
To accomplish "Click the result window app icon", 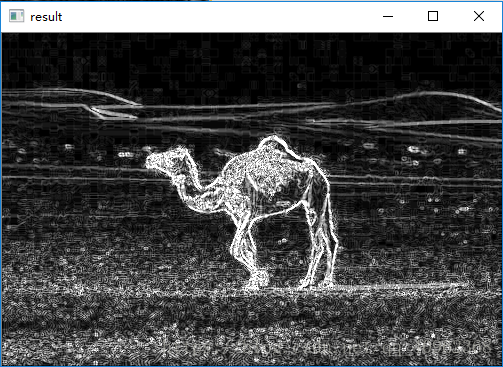I will [x=16, y=16].
